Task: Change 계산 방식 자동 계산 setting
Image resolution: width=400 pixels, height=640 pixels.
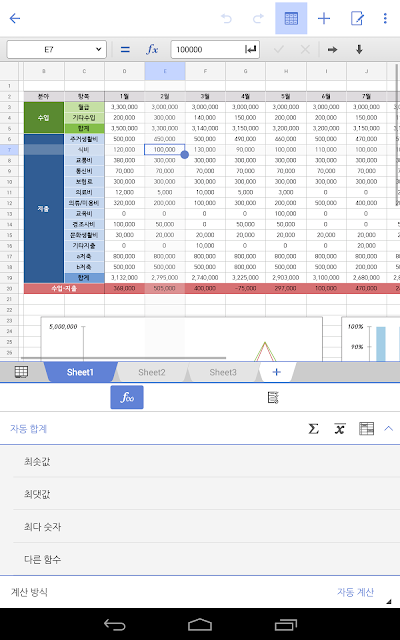Action: (355, 592)
